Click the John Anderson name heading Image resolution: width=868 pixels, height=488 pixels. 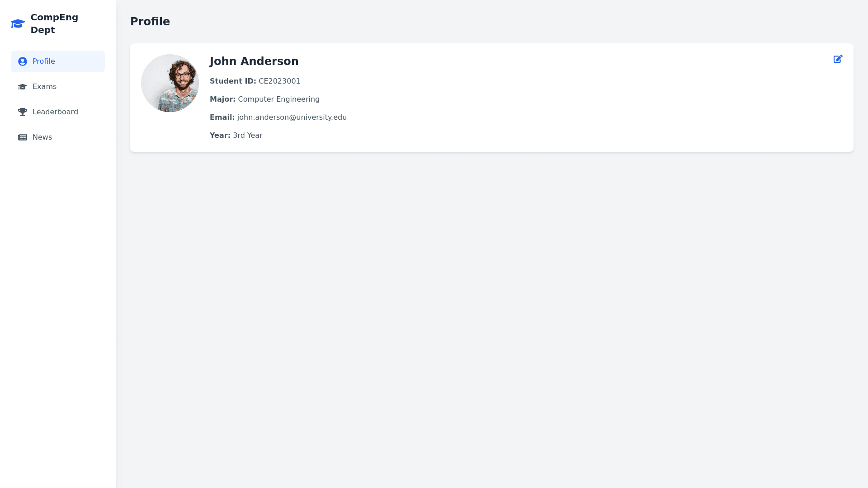coord(254,61)
